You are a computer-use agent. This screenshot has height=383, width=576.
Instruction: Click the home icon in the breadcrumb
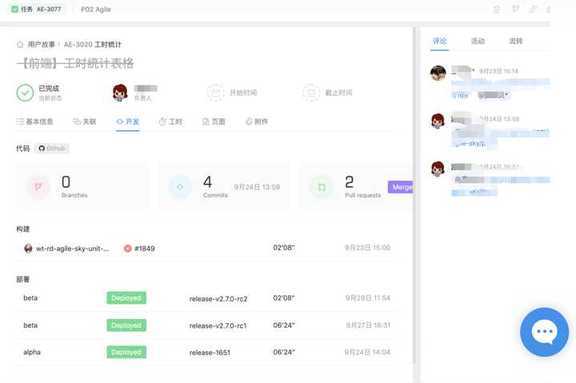click(x=20, y=44)
